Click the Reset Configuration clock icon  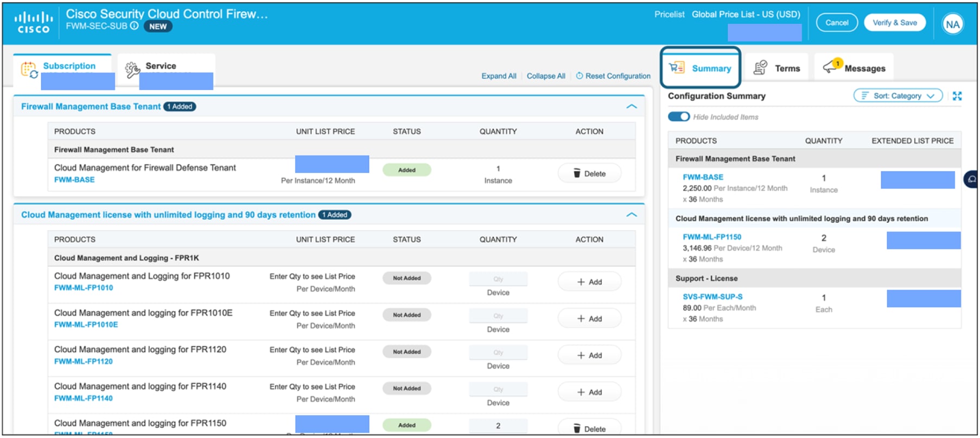[x=580, y=76]
